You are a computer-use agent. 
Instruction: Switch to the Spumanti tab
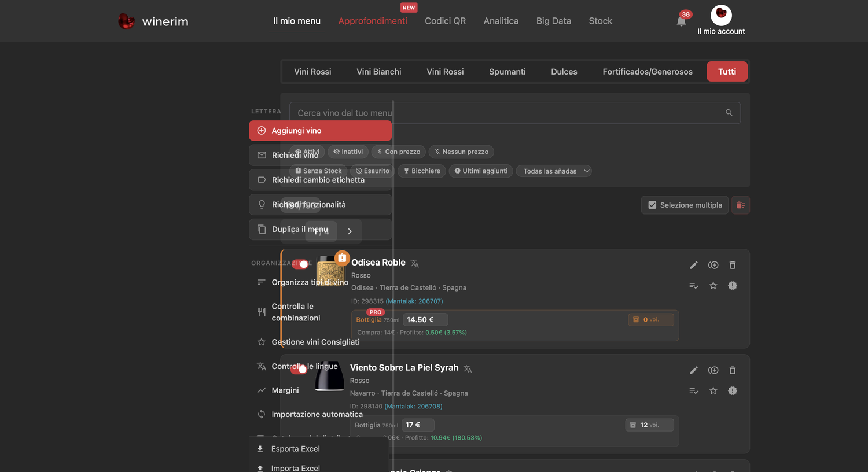click(x=507, y=72)
